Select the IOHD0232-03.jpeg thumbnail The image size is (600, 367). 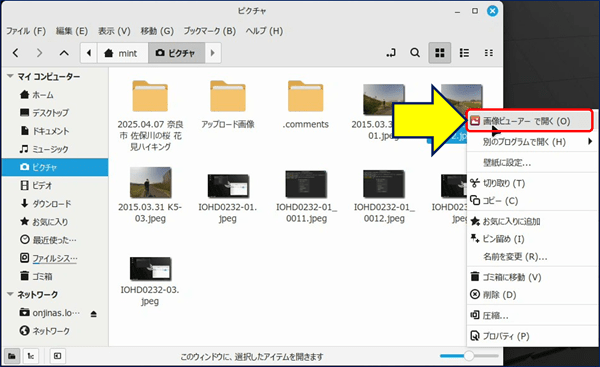click(150, 269)
